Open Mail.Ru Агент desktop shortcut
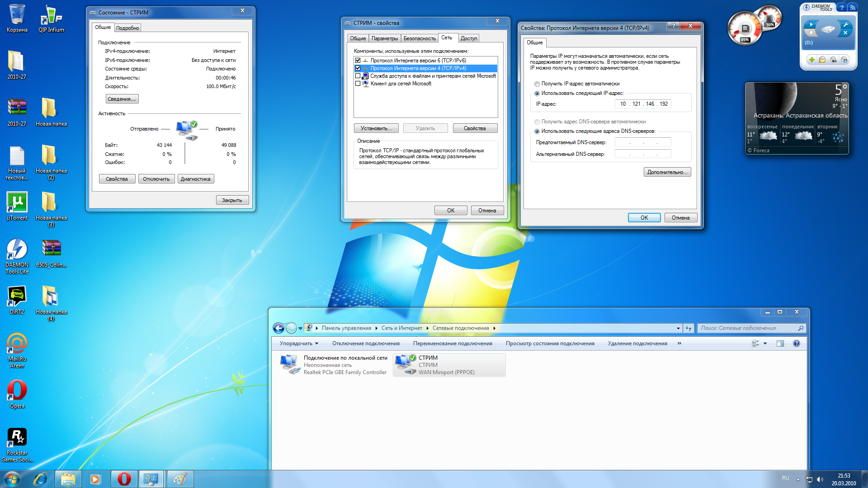Image resolution: width=868 pixels, height=488 pixels. tap(17, 350)
